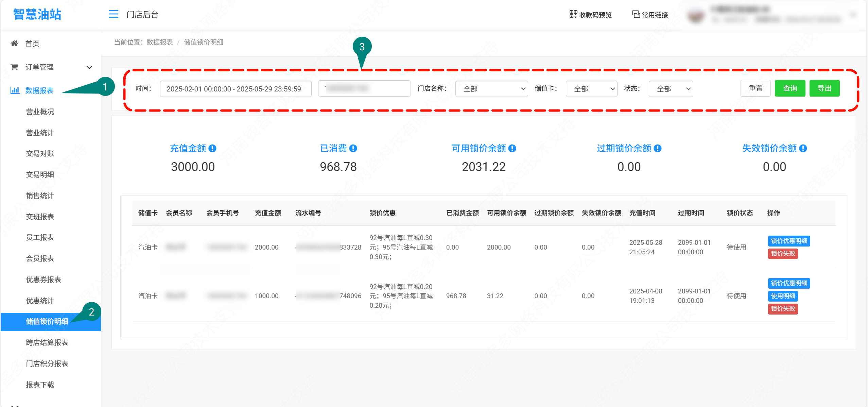Open the 储值卡 type dropdown
The width and height of the screenshot is (868, 407).
[x=591, y=89]
